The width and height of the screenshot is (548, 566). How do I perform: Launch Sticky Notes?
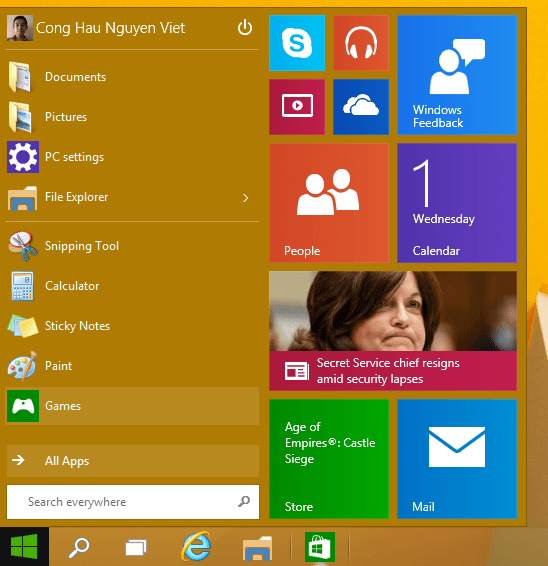tap(132, 326)
